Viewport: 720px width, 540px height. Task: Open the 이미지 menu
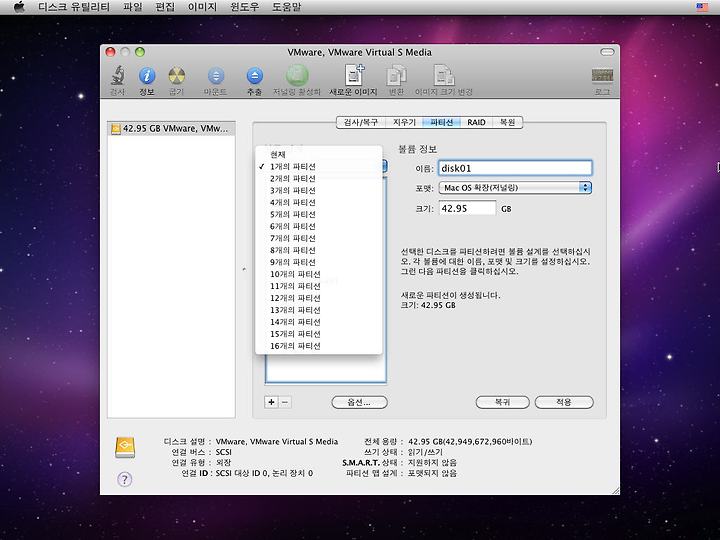pos(202,7)
